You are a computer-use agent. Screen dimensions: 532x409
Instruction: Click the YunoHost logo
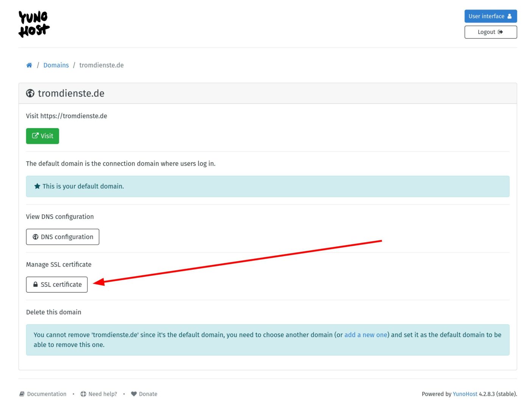coord(34,24)
